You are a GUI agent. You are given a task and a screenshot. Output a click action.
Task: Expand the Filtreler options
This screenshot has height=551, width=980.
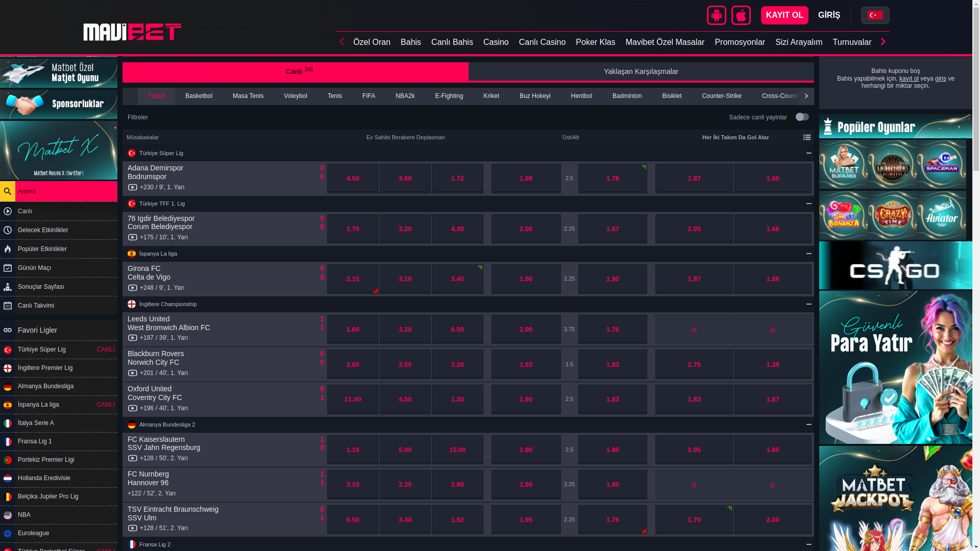point(138,117)
